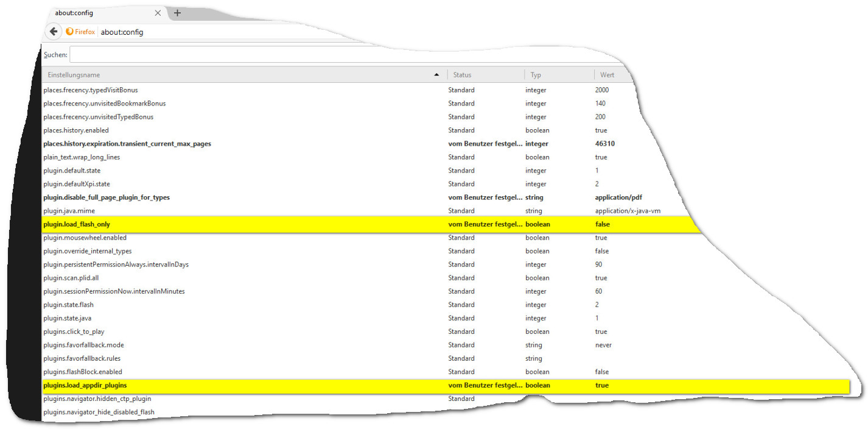Click the plugins.flashBlock.enabled entry
This screenshot has height=429, width=868.
(83, 372)
